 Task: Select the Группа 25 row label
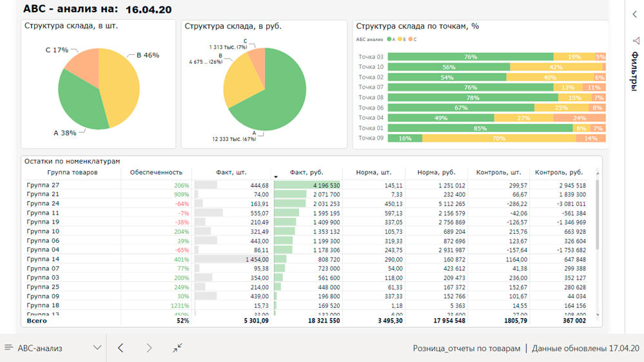coord(43,287)
